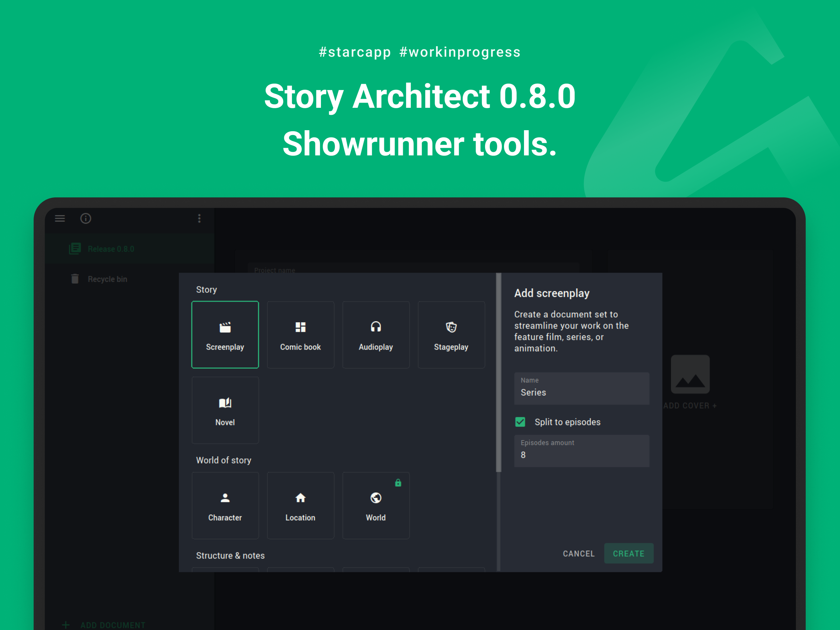Screen dimensions: 840x630
Task: Open Release 0.8.0 project item
Action: [x=111, y=249]
